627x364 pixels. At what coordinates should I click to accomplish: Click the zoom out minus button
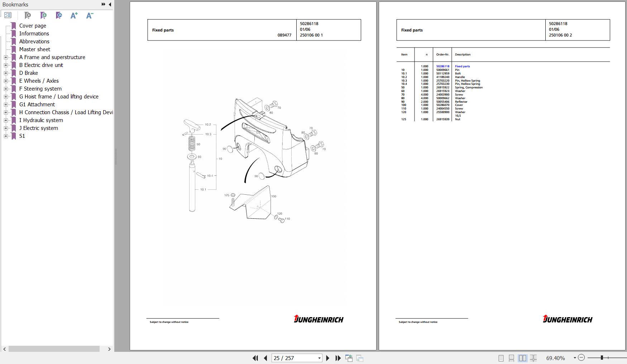[x=581, y=358]
